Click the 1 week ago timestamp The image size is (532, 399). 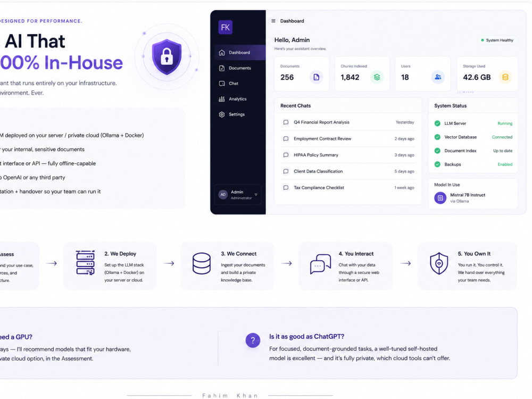(x=404, y=188)
